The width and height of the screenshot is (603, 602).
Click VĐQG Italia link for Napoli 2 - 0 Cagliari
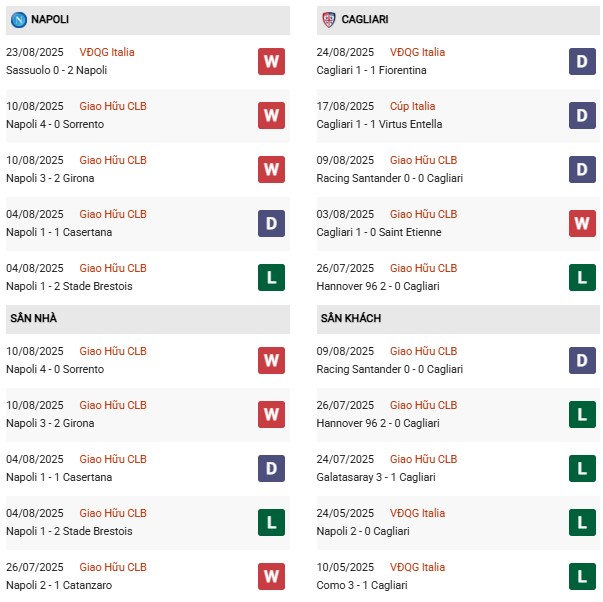tap(417, 513)
